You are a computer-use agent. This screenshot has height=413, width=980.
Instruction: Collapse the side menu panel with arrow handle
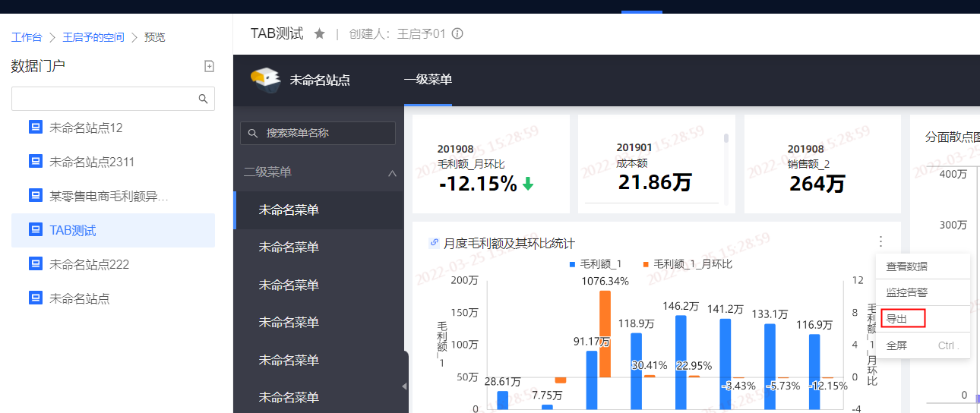[404, 386]
